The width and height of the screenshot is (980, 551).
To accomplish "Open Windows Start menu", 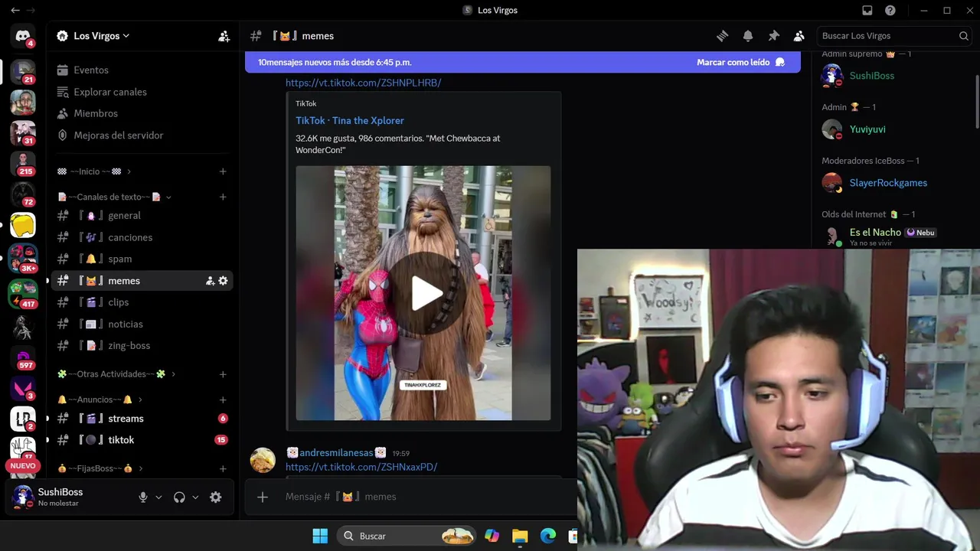I will click(x=320, y=536).
